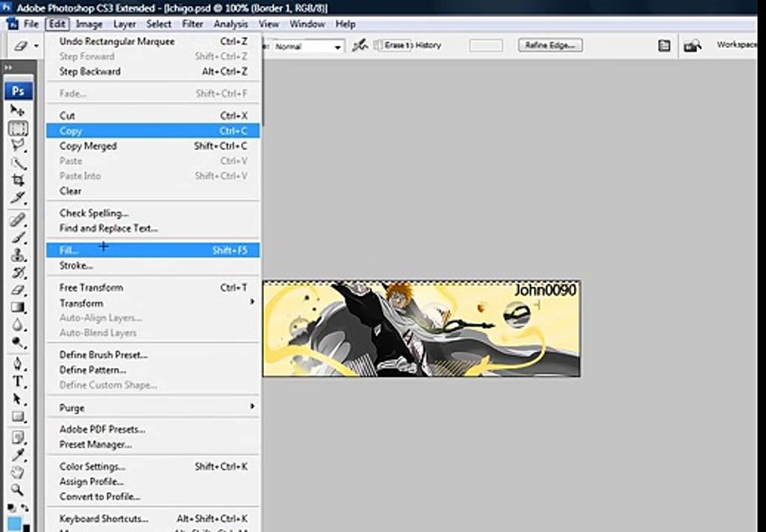Select the Brush tool

tap(18, 238)
